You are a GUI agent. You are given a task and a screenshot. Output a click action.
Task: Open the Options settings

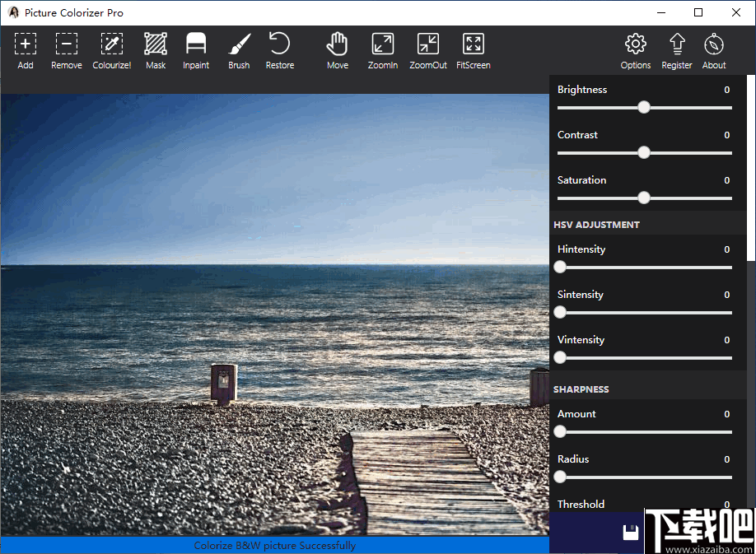(635, 49)
